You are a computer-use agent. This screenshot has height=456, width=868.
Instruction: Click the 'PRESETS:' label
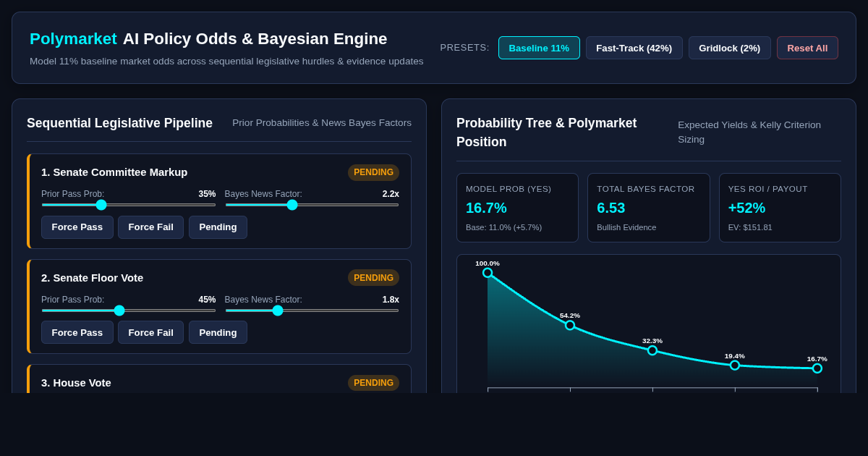(464, 48)
